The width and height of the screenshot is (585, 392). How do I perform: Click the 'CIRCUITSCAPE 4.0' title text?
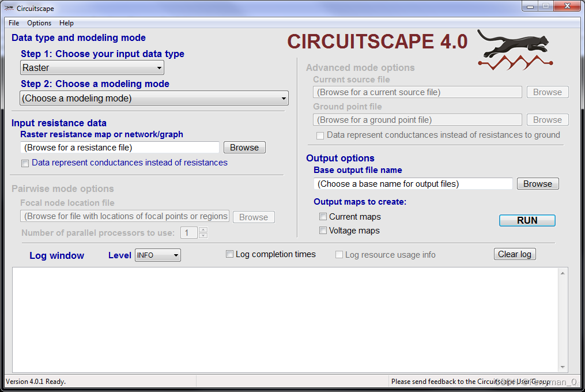tap(377, 42)
